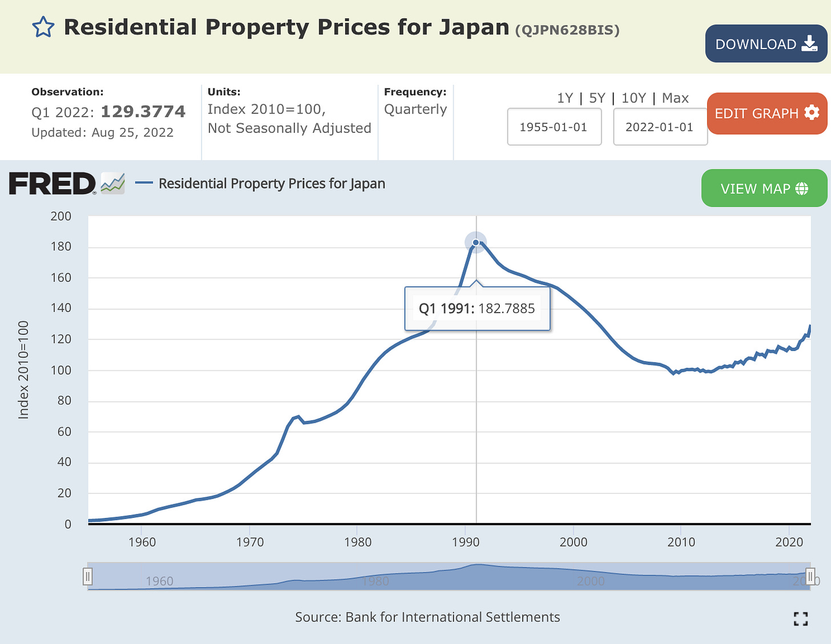Select the 10Y range preset

pyautogui.click(x=634, y=98)
